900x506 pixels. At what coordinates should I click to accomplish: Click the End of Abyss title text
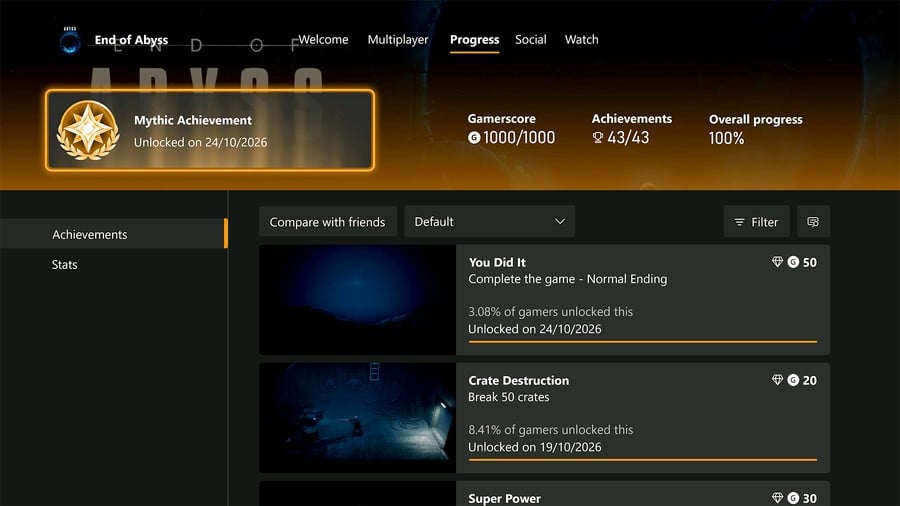[131, 40]
